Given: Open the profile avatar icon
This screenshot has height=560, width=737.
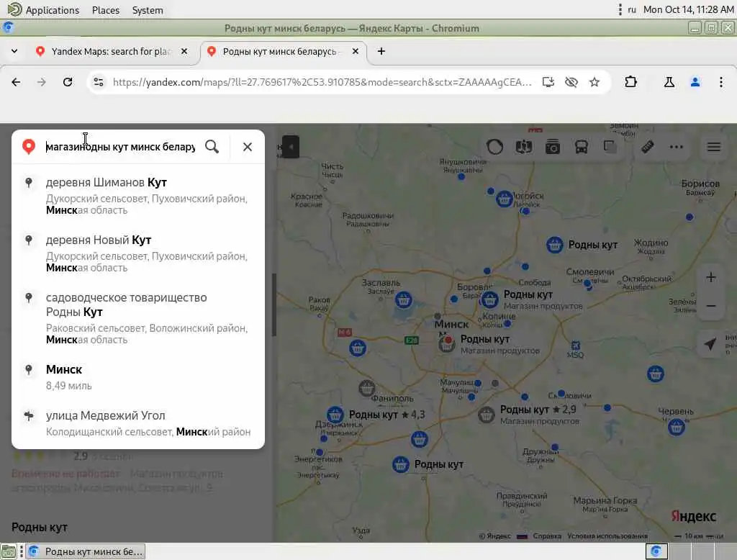Looking at the screenshot, I should 695,82.
